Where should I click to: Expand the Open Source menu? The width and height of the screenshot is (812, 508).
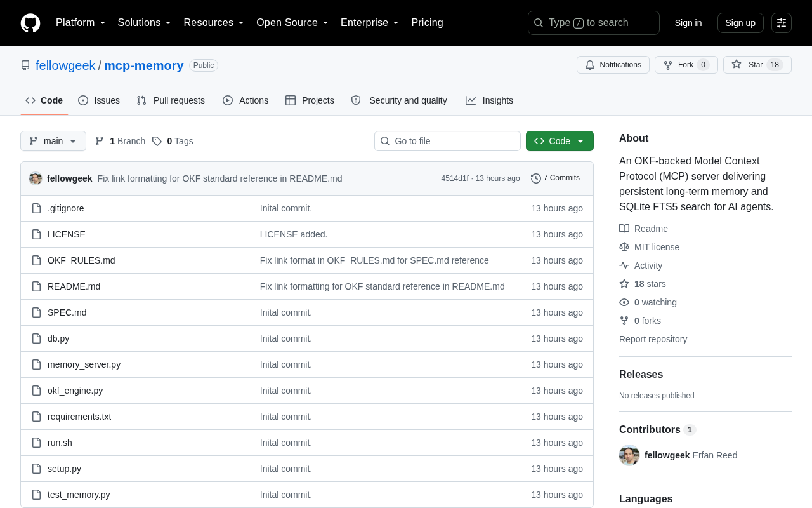click(292, 23)
